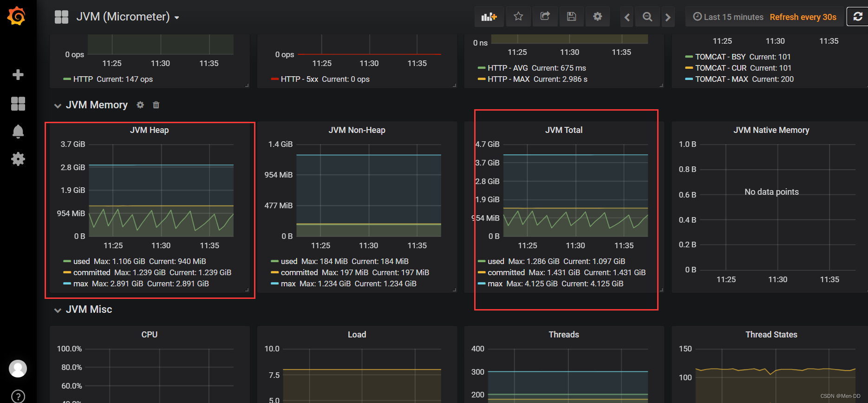Click HTTP Current 147 ops legend entry
868x403 pixels.
(108, 79)
